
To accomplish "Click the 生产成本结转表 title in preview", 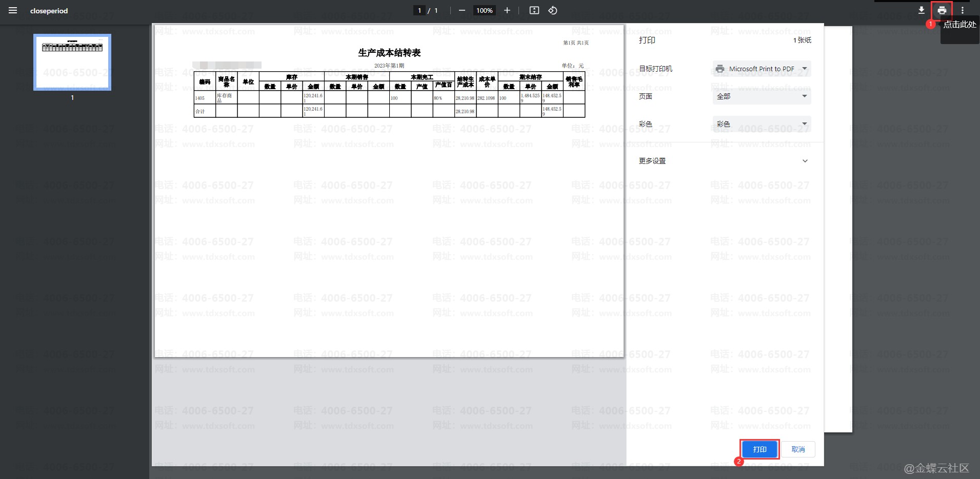I will point(389,53).
